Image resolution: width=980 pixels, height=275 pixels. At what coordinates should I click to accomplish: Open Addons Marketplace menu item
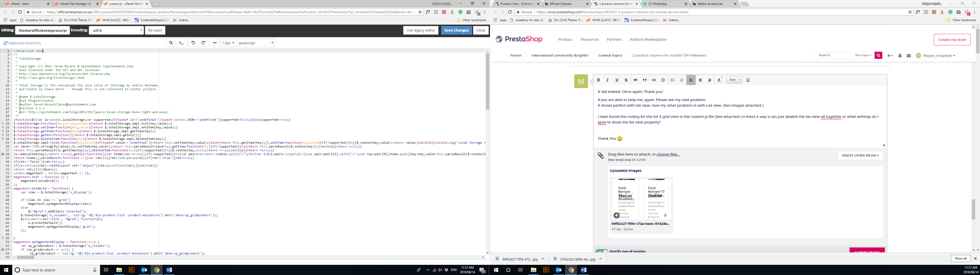point(648,39)
